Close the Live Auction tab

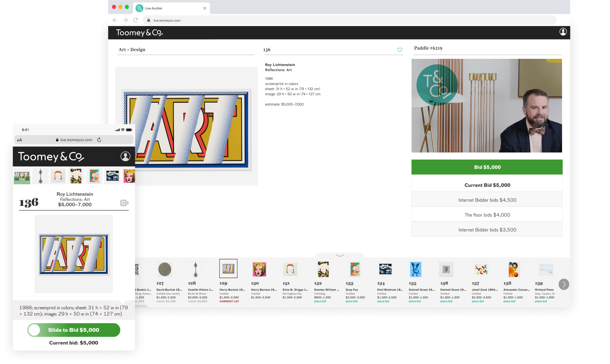pos(204,8)
